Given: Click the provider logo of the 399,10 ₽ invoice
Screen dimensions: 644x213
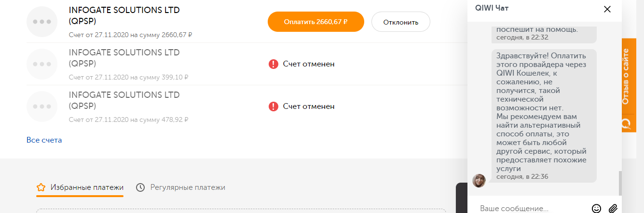Looking at the screenshot, I should coord(42,64).
